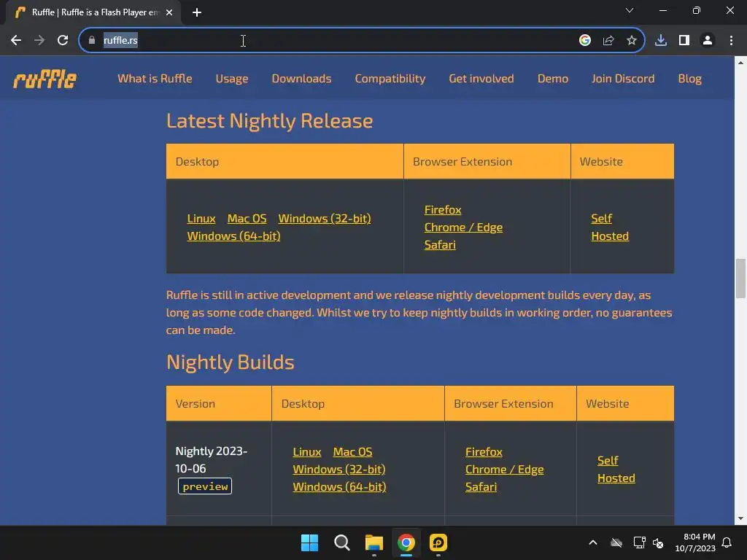This screenshot has width=747, height=560.
Task: Click scrollbar up arrow
Action: (741, 63)
